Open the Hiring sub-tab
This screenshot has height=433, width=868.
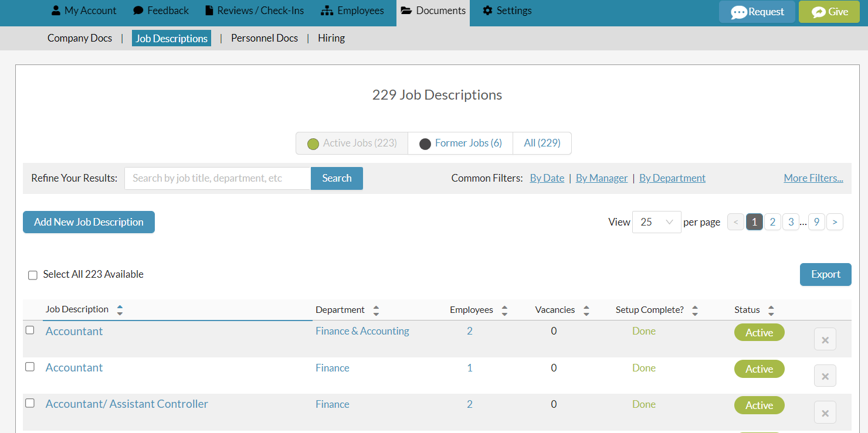pos(331,38)
